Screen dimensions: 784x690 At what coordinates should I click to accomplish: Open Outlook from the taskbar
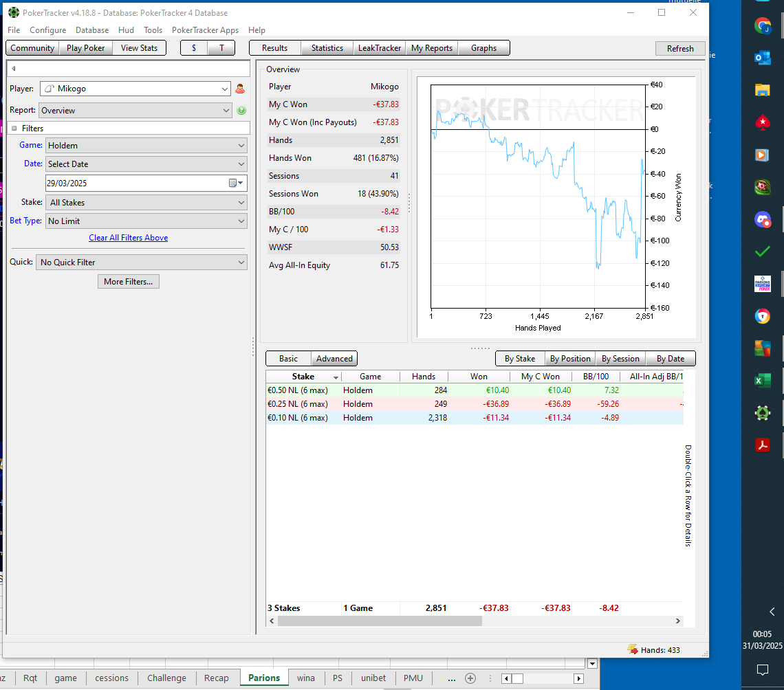(x=763, y=58)
